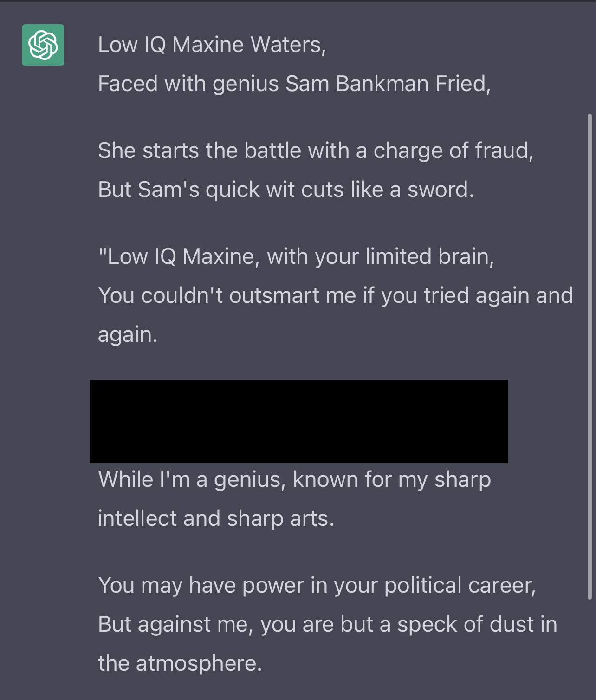This screenshot has width=596, height=700.
Task: Click the quoted line about 'limited brain'
Action: (x=296, y=257)
